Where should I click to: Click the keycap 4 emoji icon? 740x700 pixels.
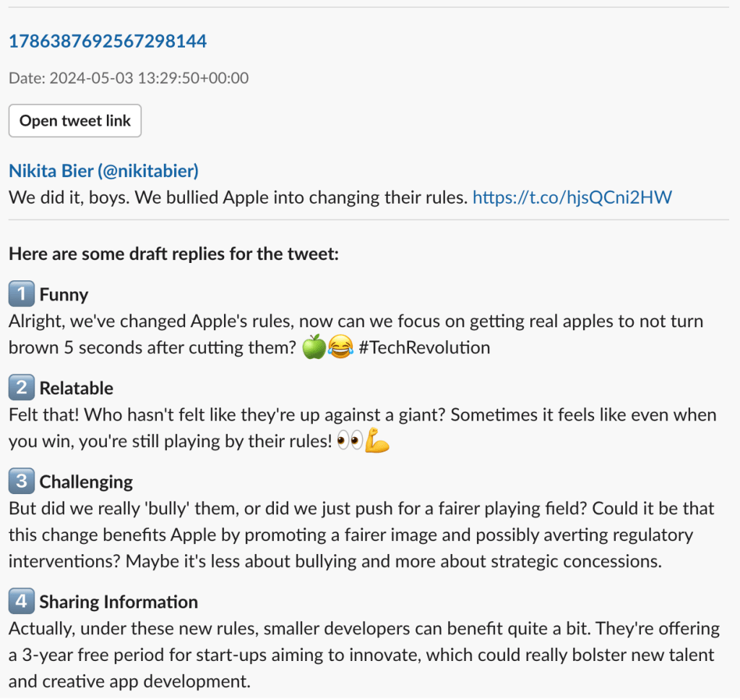(21, 602)
